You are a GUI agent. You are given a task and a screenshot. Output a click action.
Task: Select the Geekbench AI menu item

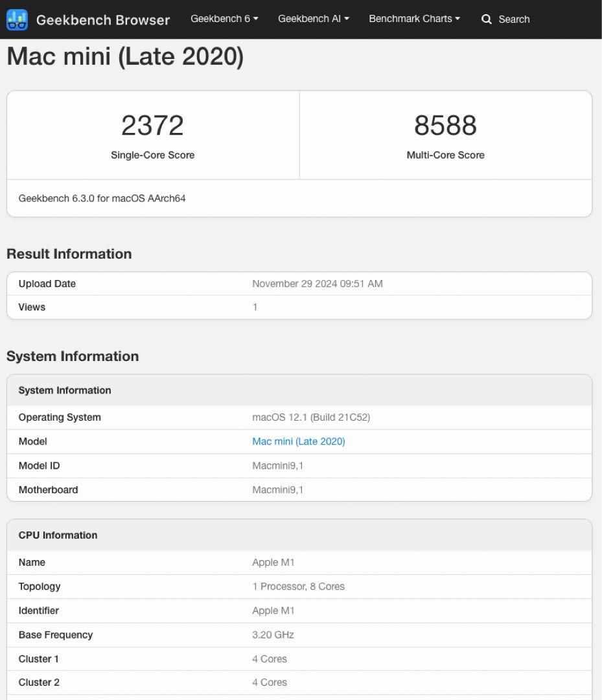(313, 19)
